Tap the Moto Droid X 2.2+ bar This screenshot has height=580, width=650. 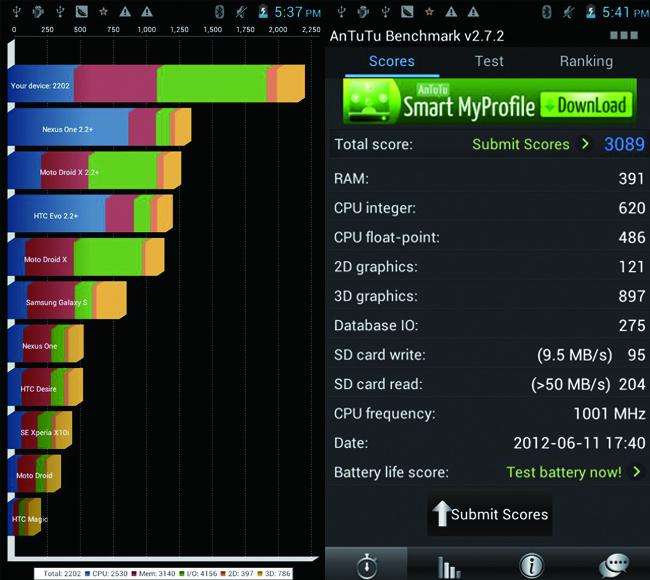[94, 170]
